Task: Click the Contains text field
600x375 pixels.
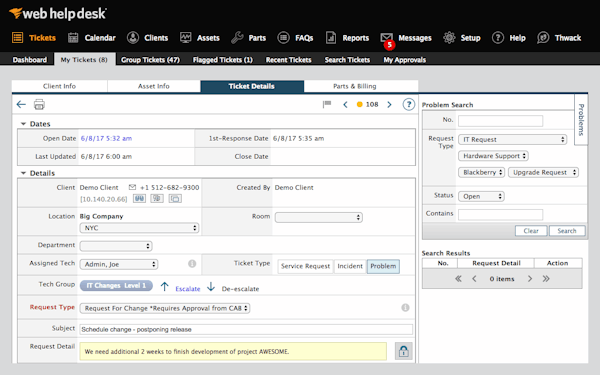Action: click(x=501, y=214)
